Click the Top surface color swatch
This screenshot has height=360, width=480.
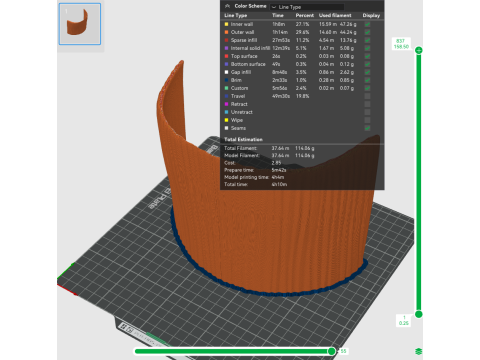tap(227, 56)
